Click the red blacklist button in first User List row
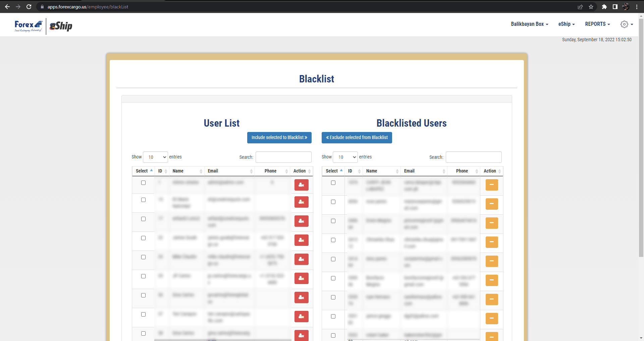 click(301, 185)
